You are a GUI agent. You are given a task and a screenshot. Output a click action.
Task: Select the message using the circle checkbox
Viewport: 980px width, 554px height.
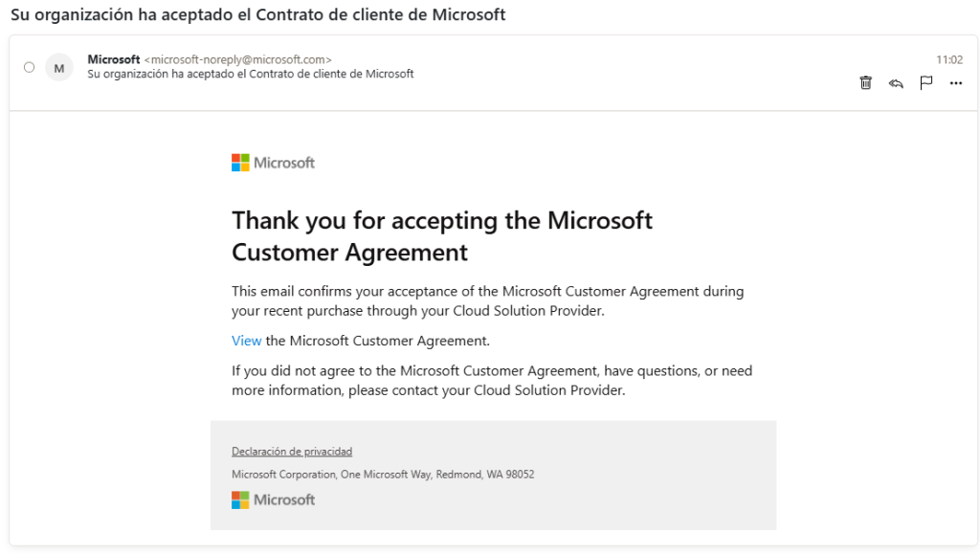coord(29,67)
